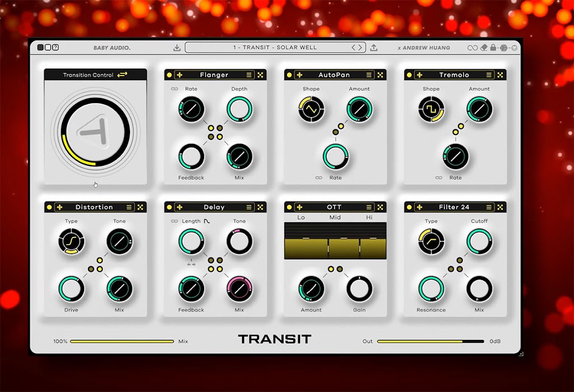Image resolution: width=574 pixels, height=392 pixels.
Task: Click the Delay move handle icon
Action: point(180,207)
